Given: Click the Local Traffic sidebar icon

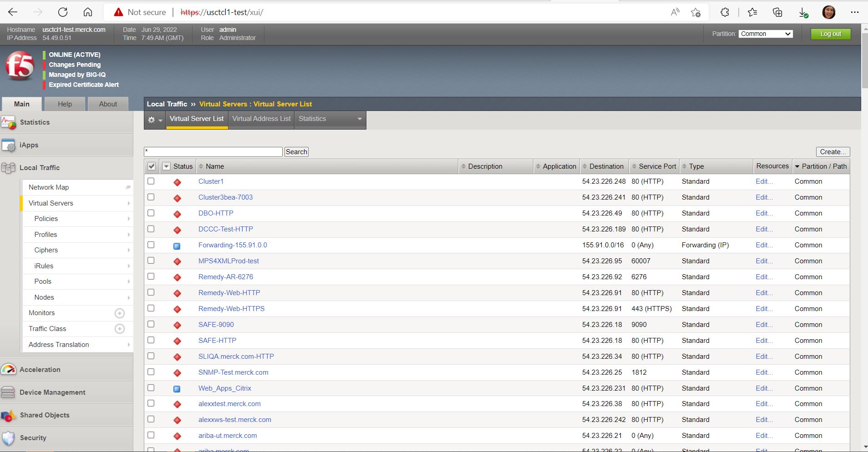Looking at the screenshot, I should pos(9,167).
